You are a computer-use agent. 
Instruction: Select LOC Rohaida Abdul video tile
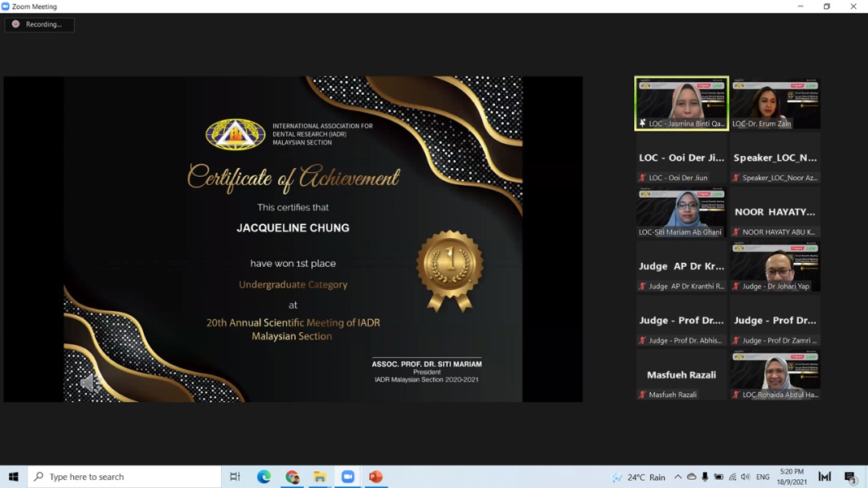[775, 375]
